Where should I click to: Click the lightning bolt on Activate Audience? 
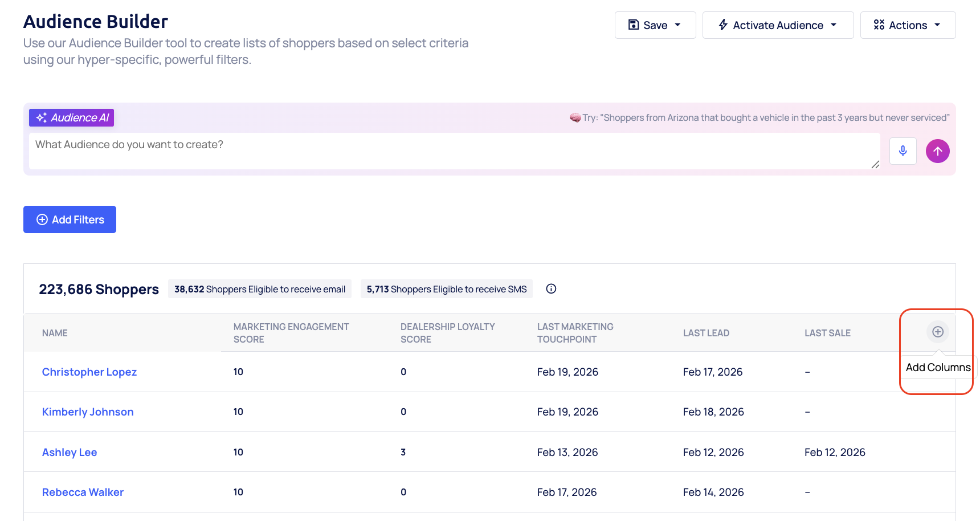(x=722, y=25)
